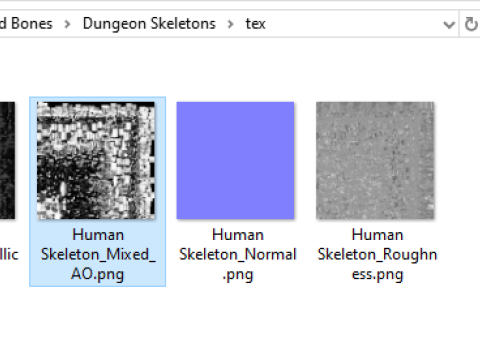Expand the chevron after the Bones folder
The image size is (480, 360).
click(x=67, y=24)
